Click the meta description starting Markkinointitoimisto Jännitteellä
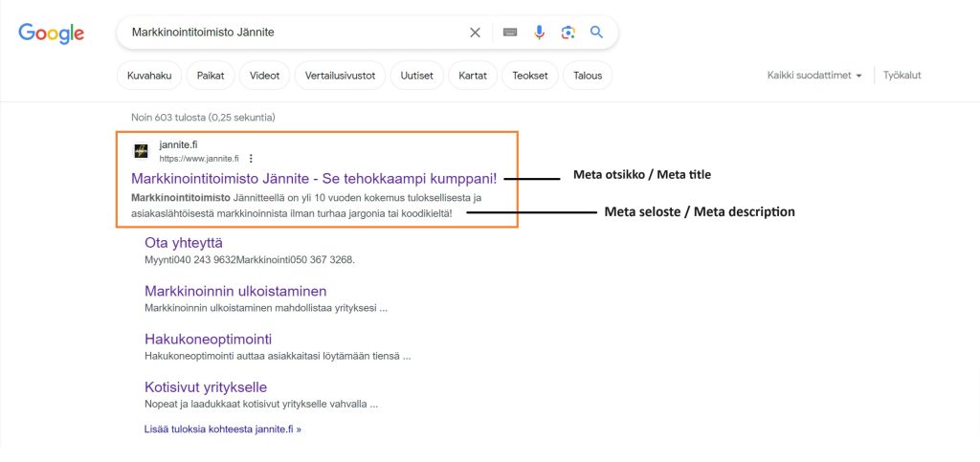980x462 pixels. click(306, 206)
